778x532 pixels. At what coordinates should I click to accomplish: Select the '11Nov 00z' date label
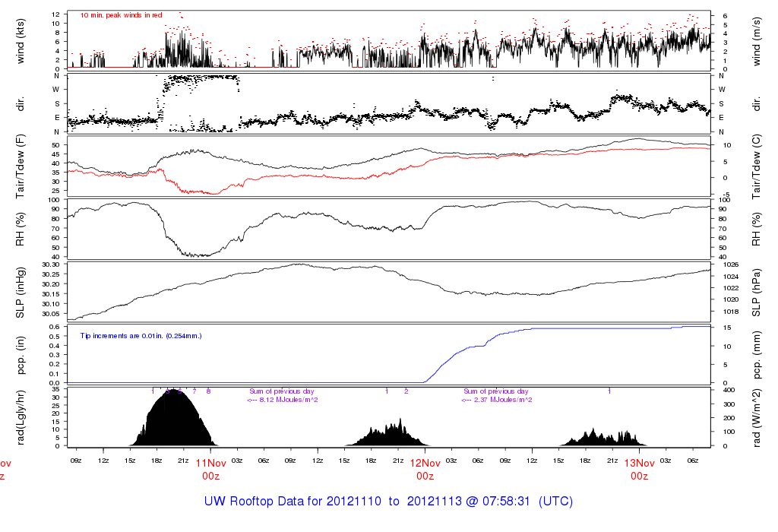211,470
